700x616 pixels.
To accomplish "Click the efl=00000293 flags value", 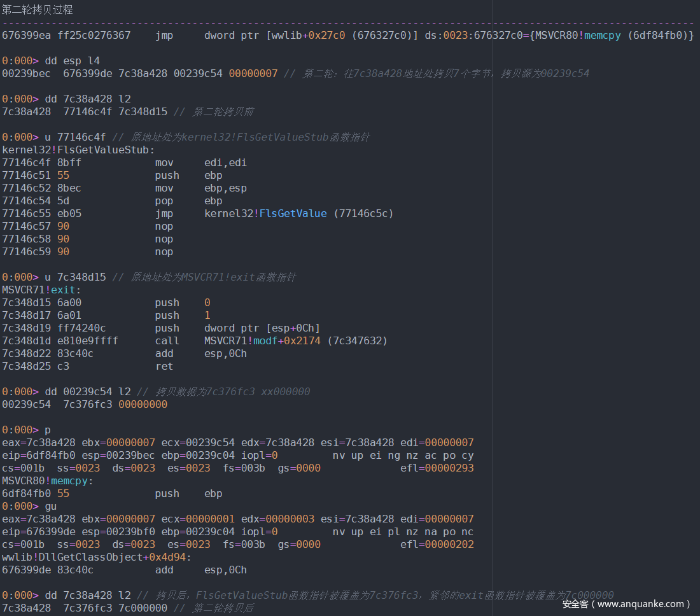I will tap(437, 468).
